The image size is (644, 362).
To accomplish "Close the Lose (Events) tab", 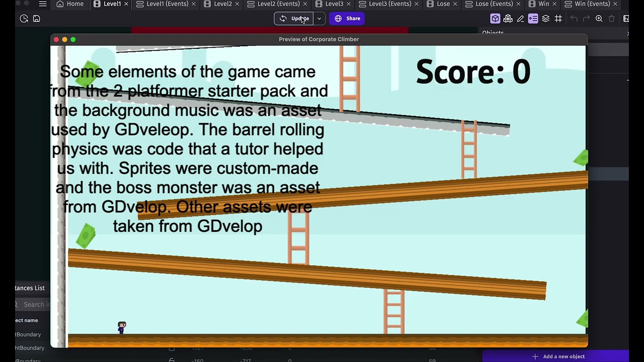I will (518, 4).
